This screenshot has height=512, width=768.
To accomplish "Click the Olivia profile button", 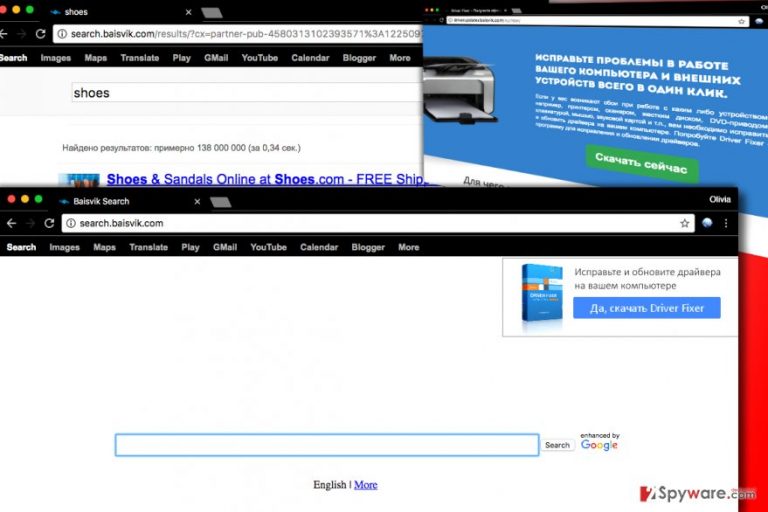I will pyautogui.click(x=720, y=199).
